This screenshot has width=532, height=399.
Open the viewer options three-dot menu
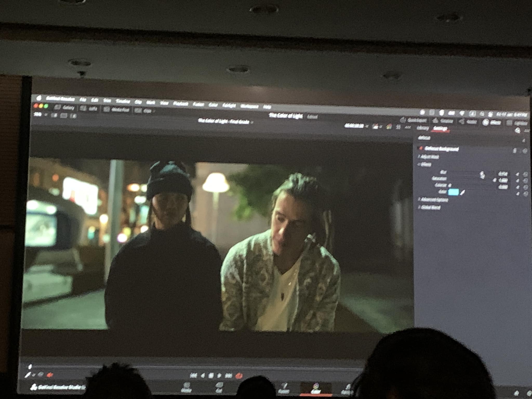[x=408, y=127]
